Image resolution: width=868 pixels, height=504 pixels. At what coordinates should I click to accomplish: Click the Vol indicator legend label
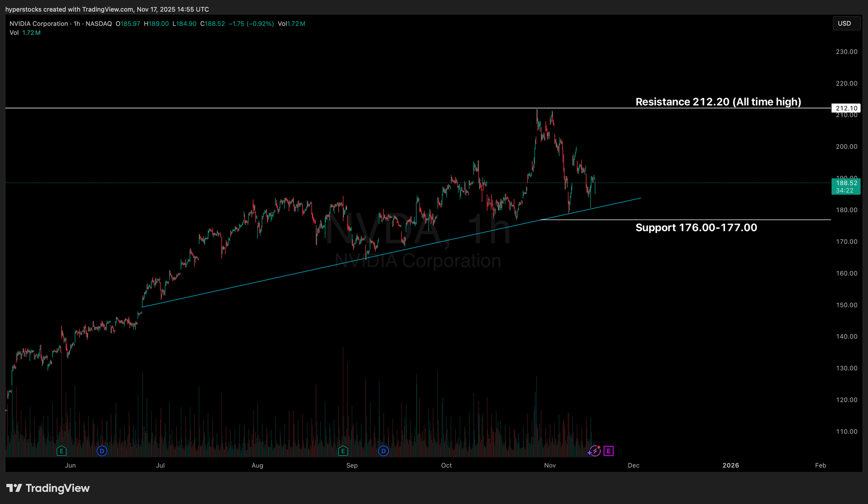coord(14,33)
